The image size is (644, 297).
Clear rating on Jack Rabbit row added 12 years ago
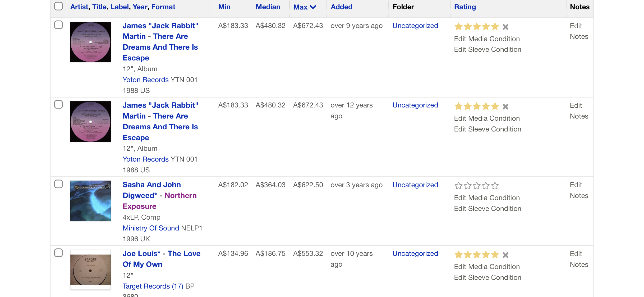[x=505, y=107]
